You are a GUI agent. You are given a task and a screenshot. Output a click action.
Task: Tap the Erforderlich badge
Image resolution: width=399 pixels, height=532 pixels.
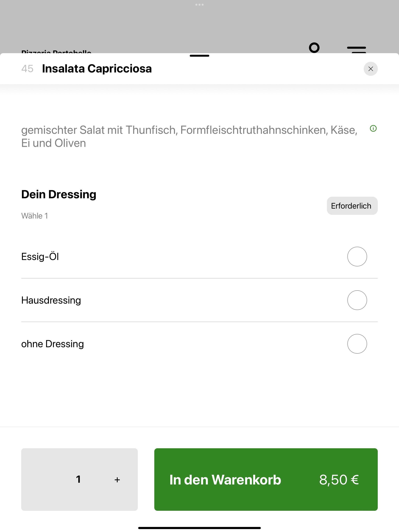point(352,206)
